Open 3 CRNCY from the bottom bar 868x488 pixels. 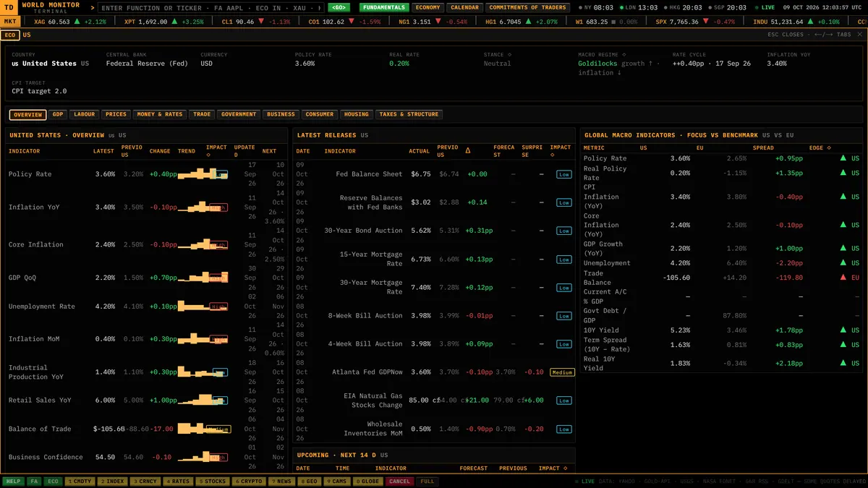click(145, 481)
